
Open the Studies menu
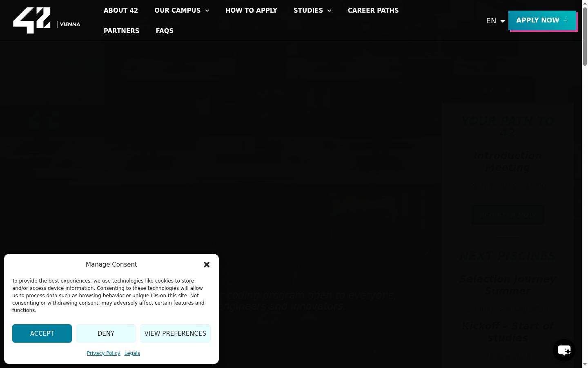click(308, 10)
